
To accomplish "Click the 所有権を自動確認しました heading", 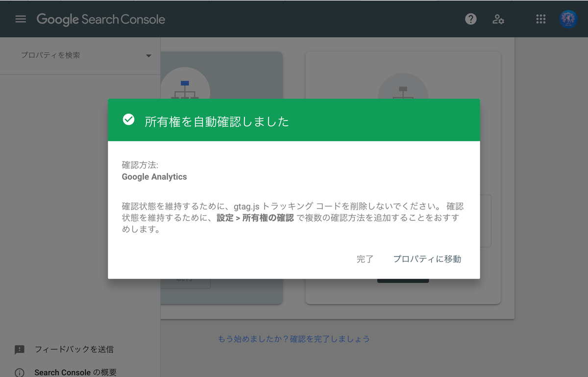I will [x=217, y=121].
